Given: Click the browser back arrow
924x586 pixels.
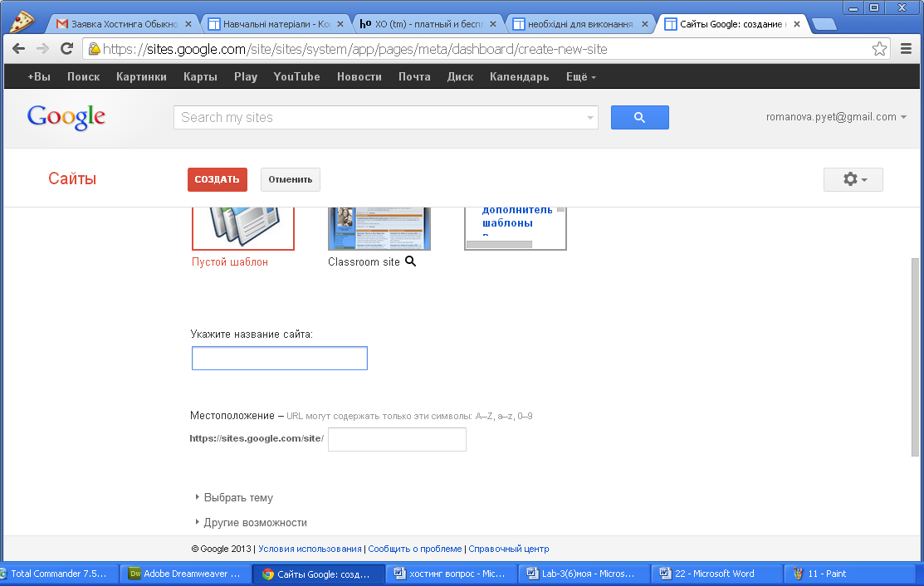Looking at the screenshot, I should coord(18,49).
